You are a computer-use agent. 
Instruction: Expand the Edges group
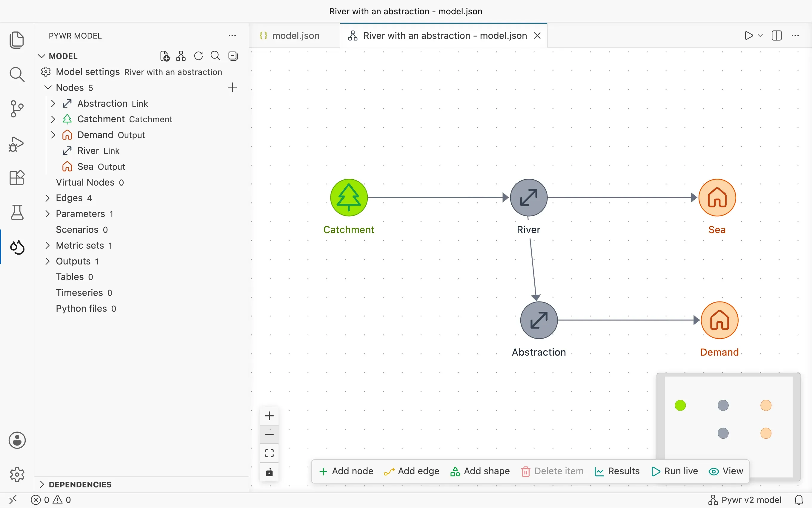pyautogui.click(x=47, y=198)
